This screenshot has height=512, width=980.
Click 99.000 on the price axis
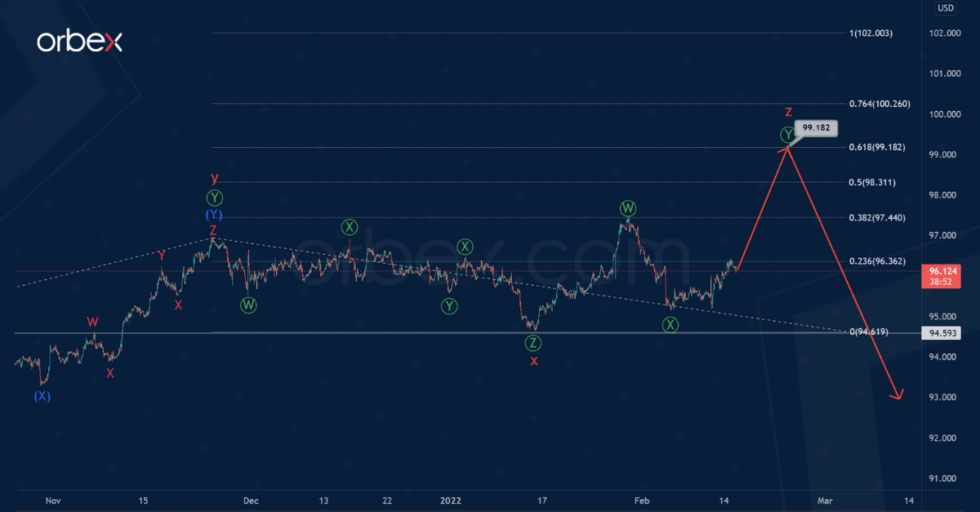[x=944, y=154]
